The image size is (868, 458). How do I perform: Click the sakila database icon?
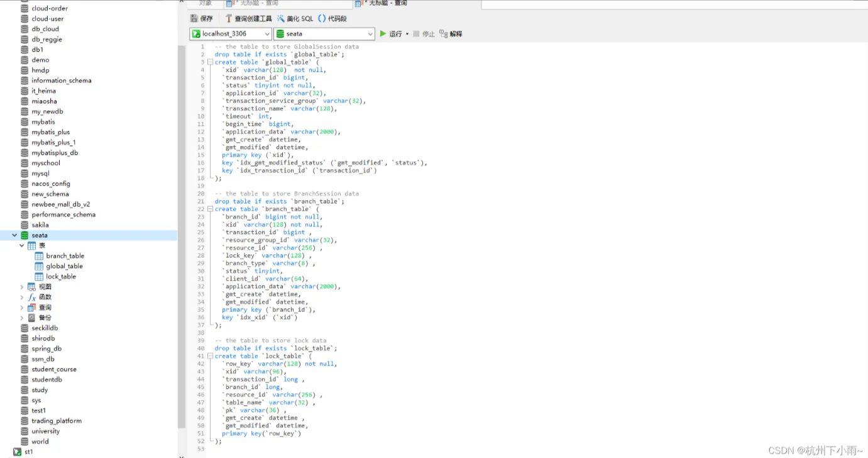25,225
